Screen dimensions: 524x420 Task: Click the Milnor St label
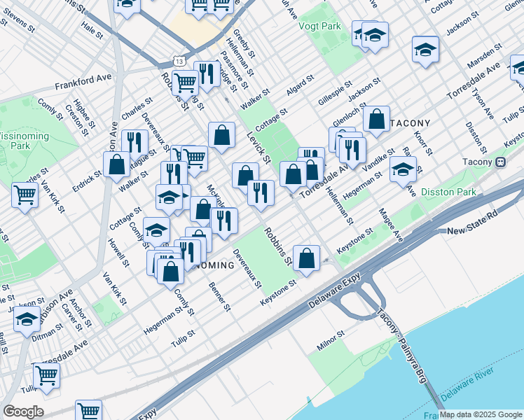pos(330,341)
